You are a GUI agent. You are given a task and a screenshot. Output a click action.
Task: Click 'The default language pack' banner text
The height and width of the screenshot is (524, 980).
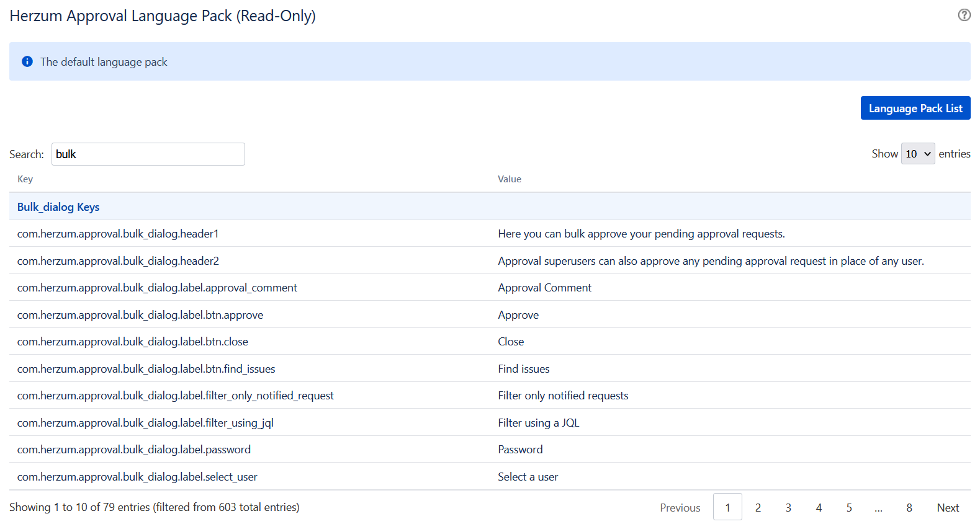pyautogui.click(x=104, y=62)
